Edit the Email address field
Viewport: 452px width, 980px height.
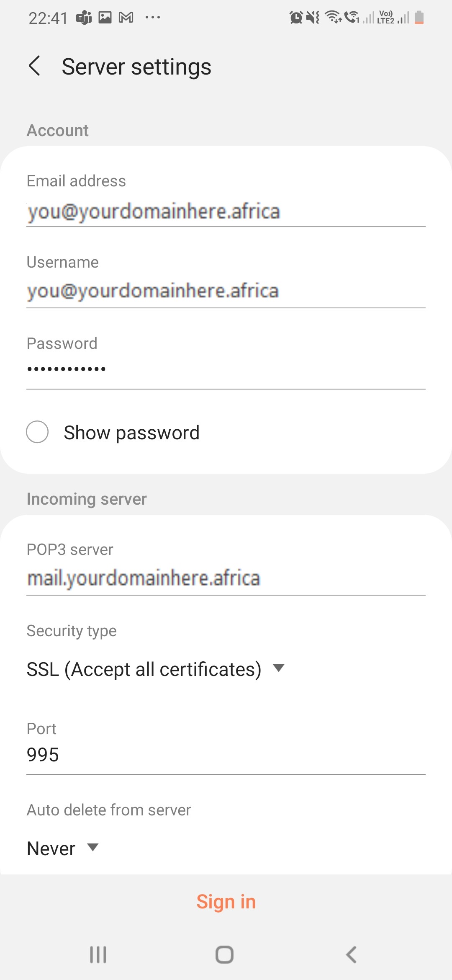pyautogui.click(x=226, y=211)
